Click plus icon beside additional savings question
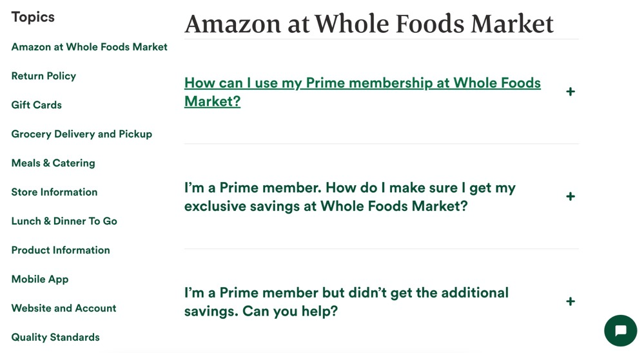644x353 pixels. click(x=570, y=301)
